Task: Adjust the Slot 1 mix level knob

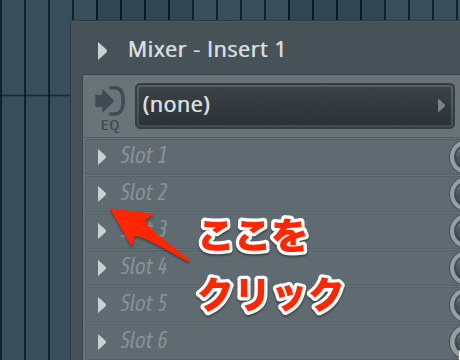Action: click(455, 157)
